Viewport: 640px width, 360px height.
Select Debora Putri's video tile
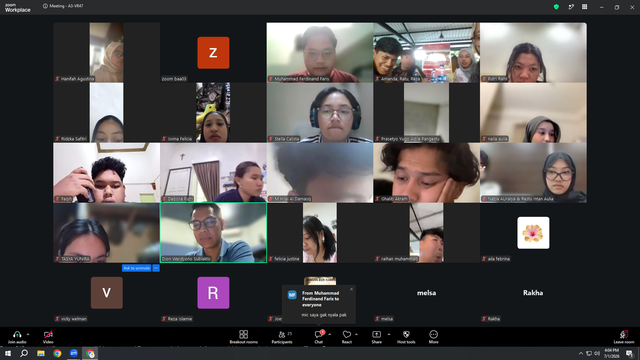[213, 173]
